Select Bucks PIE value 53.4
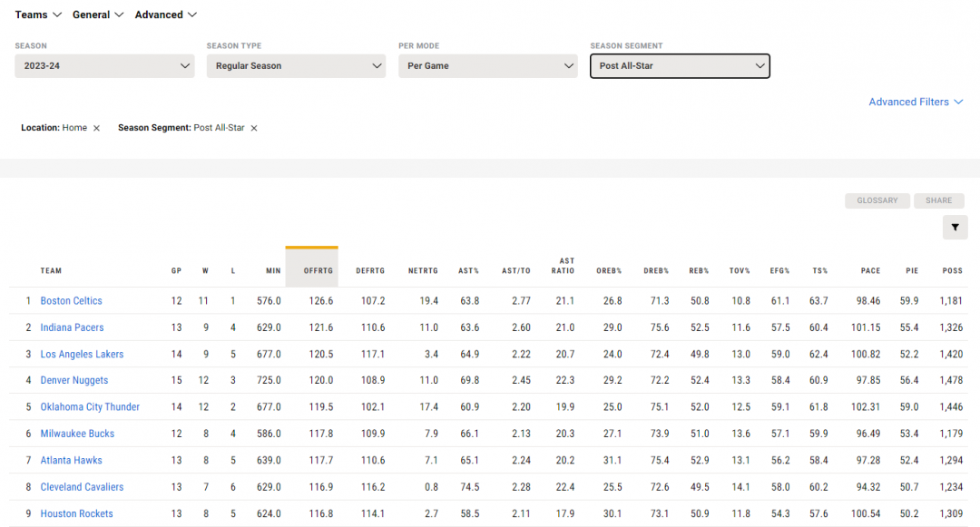Screen dimensions: 980x527 point(909,434)
